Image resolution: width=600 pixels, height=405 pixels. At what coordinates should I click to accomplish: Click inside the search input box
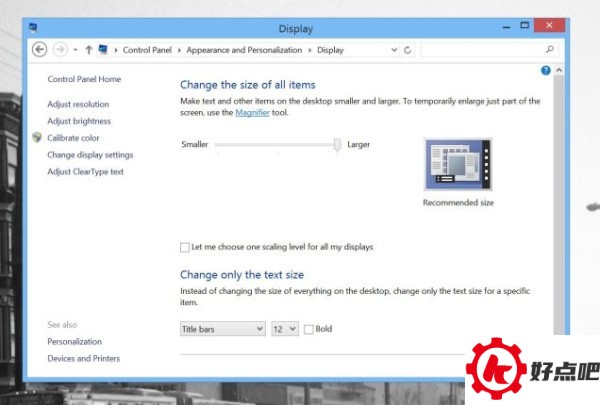click(x=480, y=49)
